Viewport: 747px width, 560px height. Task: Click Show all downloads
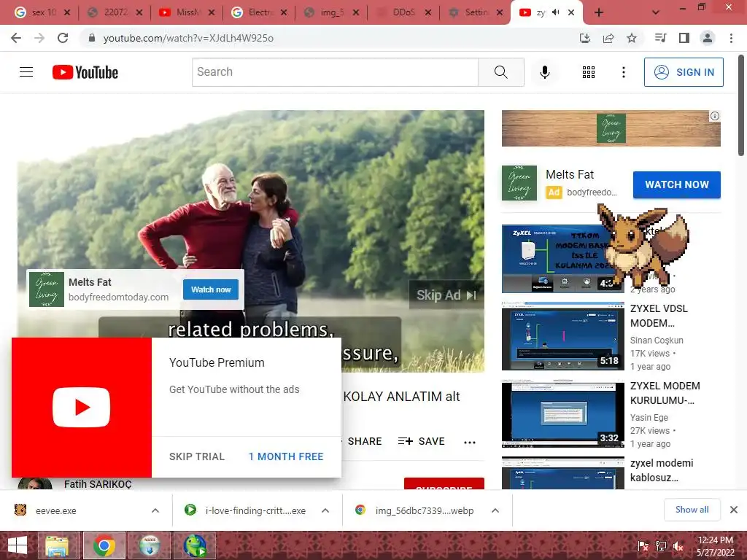(x=692, y=510)
